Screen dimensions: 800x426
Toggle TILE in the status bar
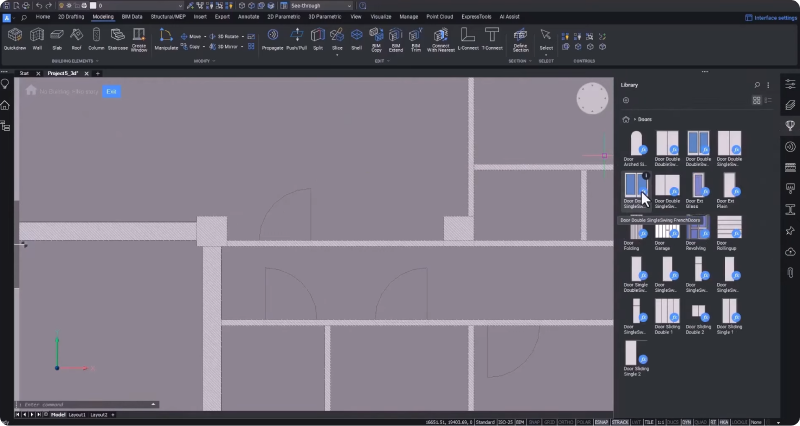point(649,422)
